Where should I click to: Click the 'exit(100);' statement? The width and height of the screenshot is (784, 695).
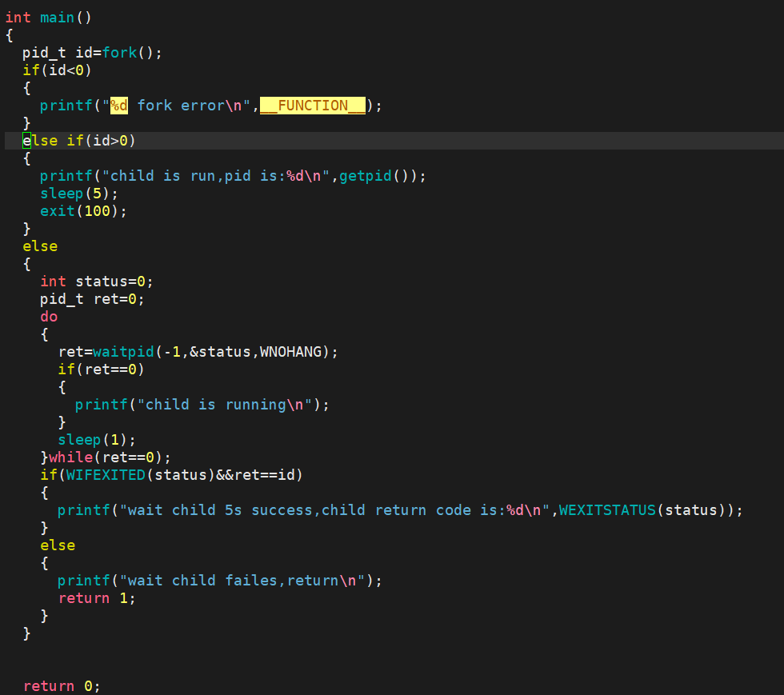83,211
